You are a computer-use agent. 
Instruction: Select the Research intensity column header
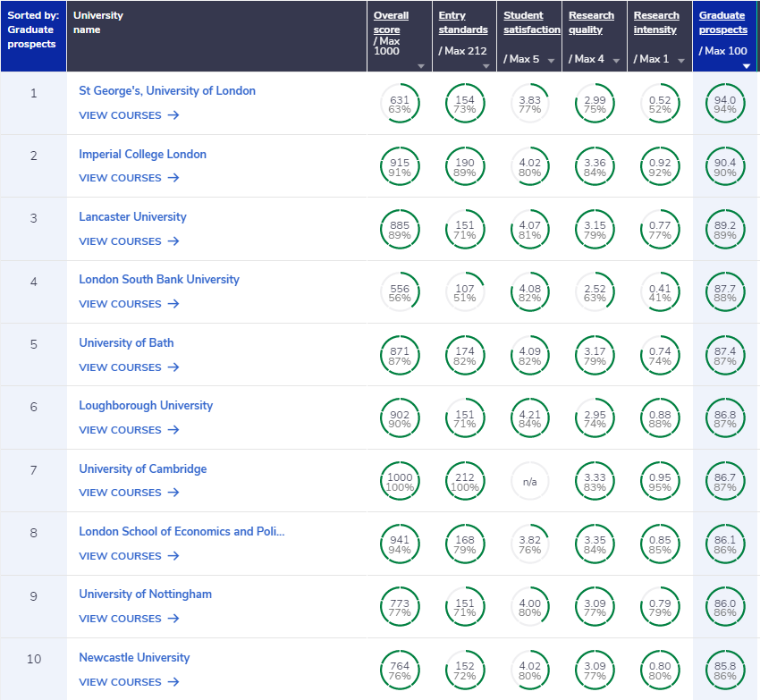(656, 22)
